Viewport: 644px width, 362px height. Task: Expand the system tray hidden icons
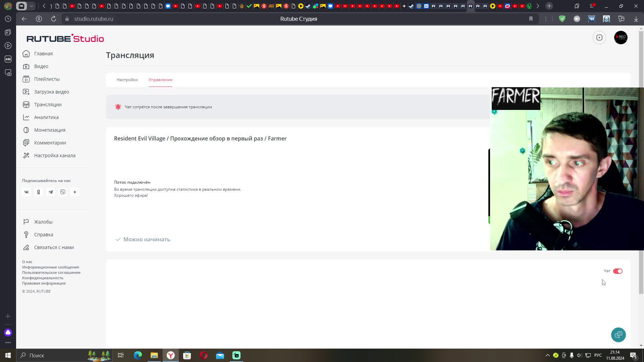[547, 355]
